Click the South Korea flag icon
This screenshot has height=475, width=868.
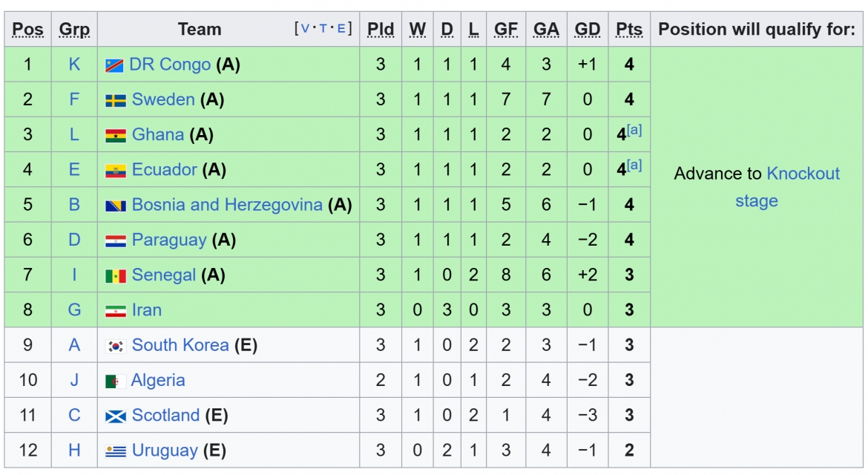point(116,346)
